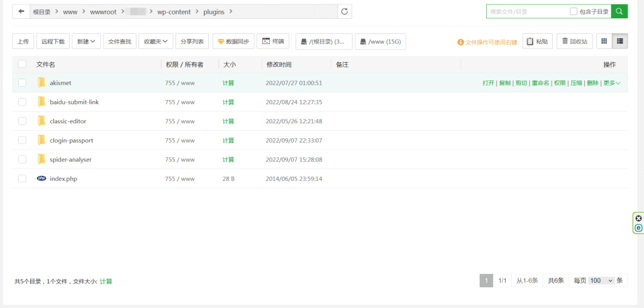644x308 pixels.
Task: Check the index.php row checkbox
Action: coord(22,179)
